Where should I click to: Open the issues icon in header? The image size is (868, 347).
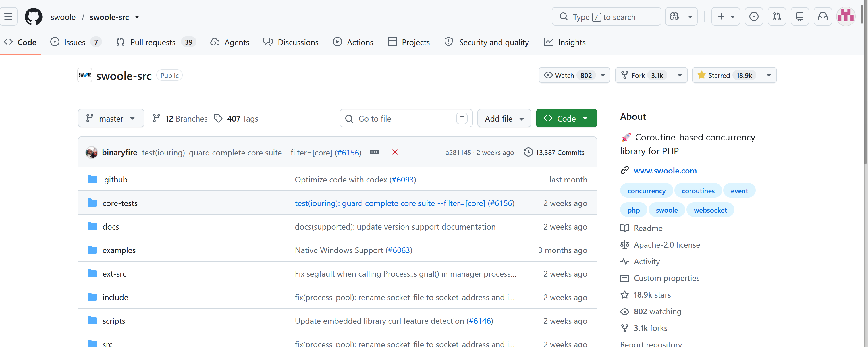tap(754, 16)
